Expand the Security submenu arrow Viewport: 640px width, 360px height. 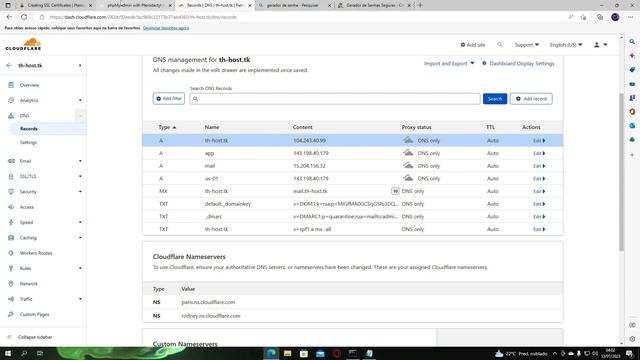(x=80, y=191)
